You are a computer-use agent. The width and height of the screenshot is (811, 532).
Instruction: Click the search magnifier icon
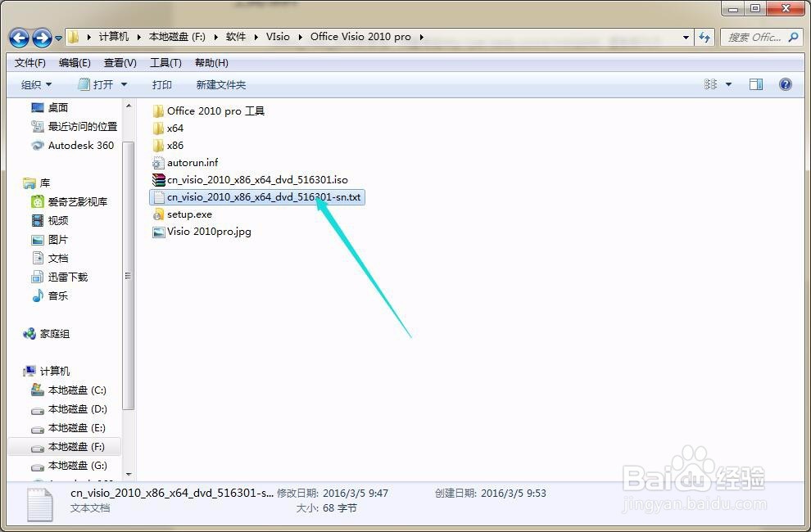[x=794, y=37]
